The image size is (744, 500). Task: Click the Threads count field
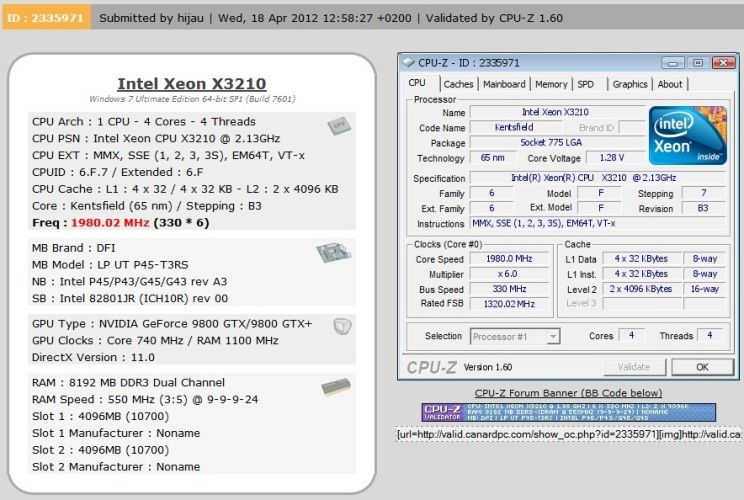pos(710,336)
